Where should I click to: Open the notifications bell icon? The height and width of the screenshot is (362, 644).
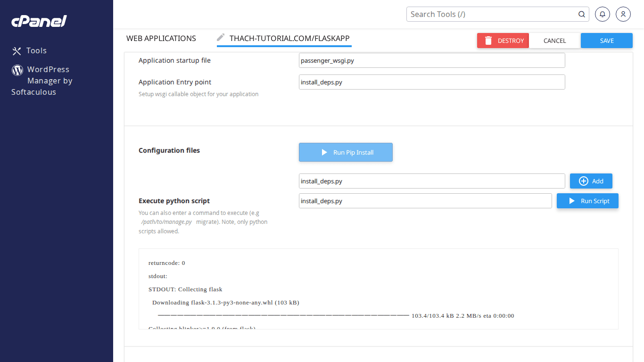click(x=602, y=14)
